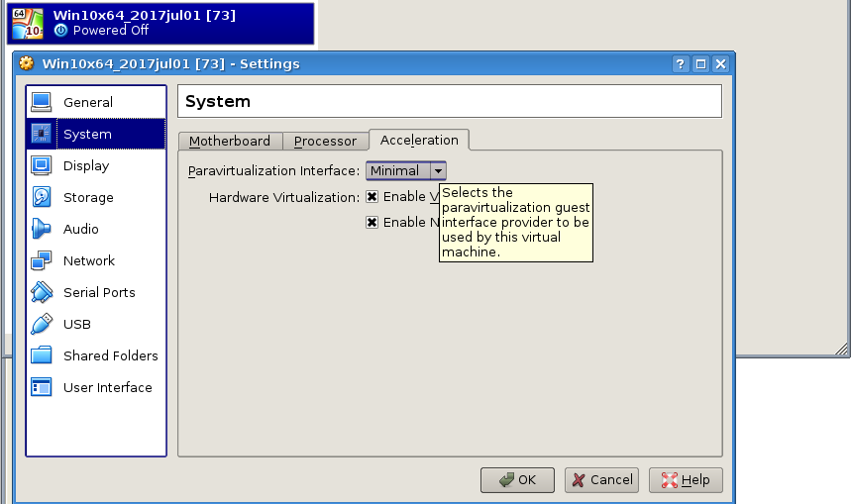
Task: Toggle the Enable Nested Paging checkbox
Action: pos(372,222)
